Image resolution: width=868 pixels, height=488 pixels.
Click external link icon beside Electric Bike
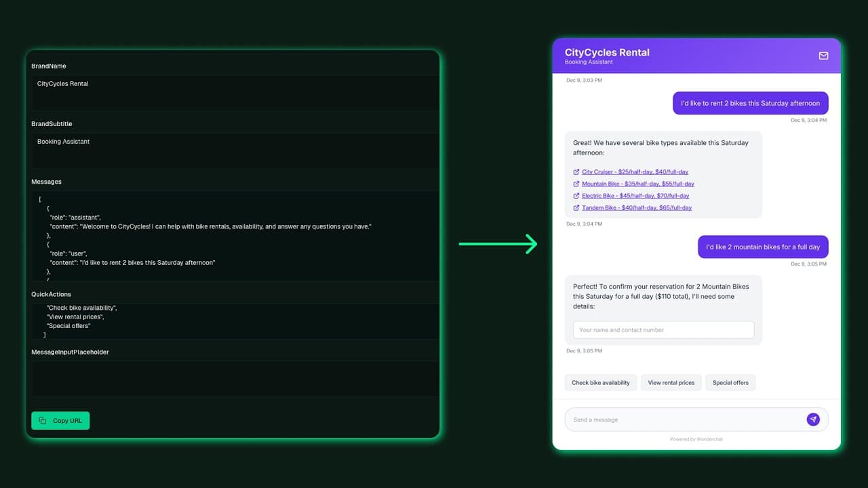[x=576, y=196]
